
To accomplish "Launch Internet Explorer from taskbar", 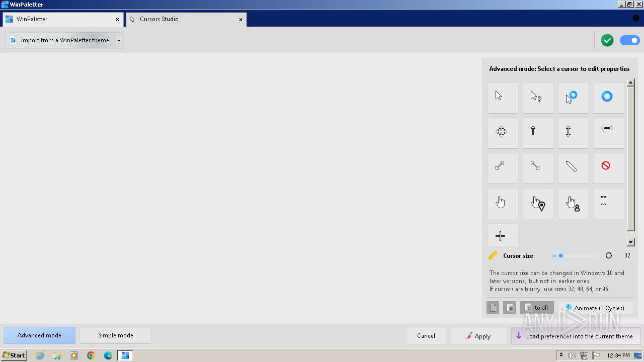I will (x=40, y=355).
